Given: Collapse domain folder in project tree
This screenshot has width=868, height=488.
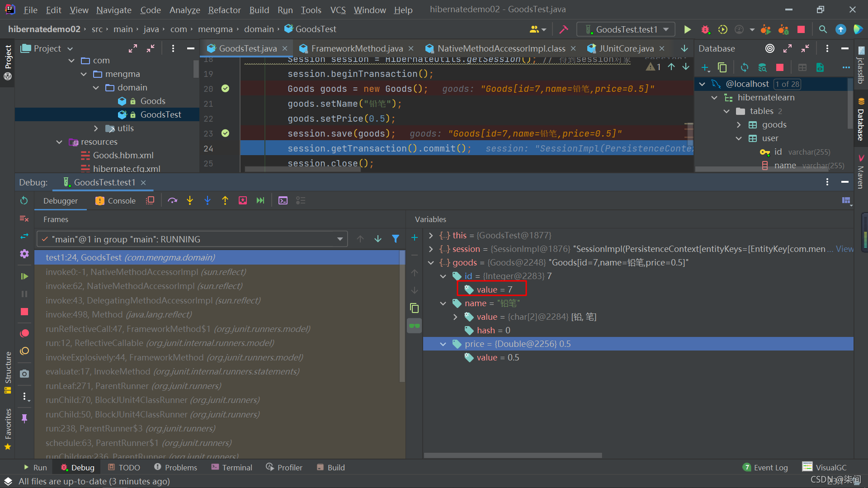Looking at the screenshot, I should tap(96, 87).
